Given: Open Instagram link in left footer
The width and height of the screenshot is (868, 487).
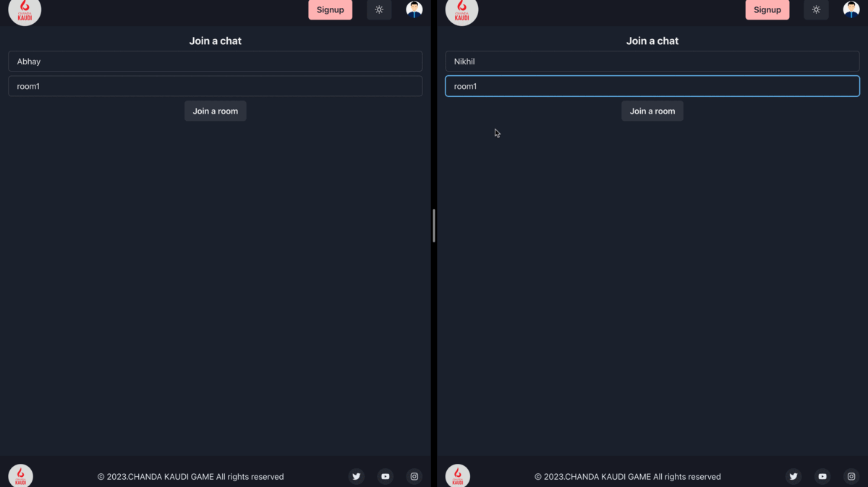Looking at the screenshot, I should point(414,476).
